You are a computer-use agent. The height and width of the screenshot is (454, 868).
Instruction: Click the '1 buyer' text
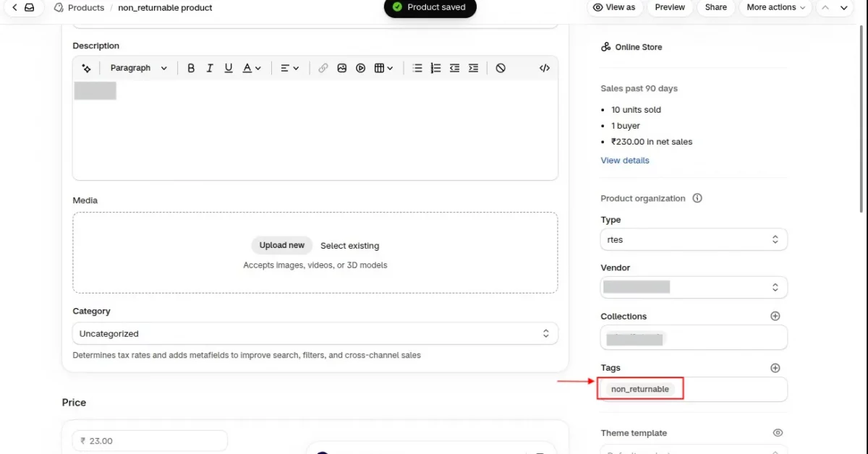point(626,126)
